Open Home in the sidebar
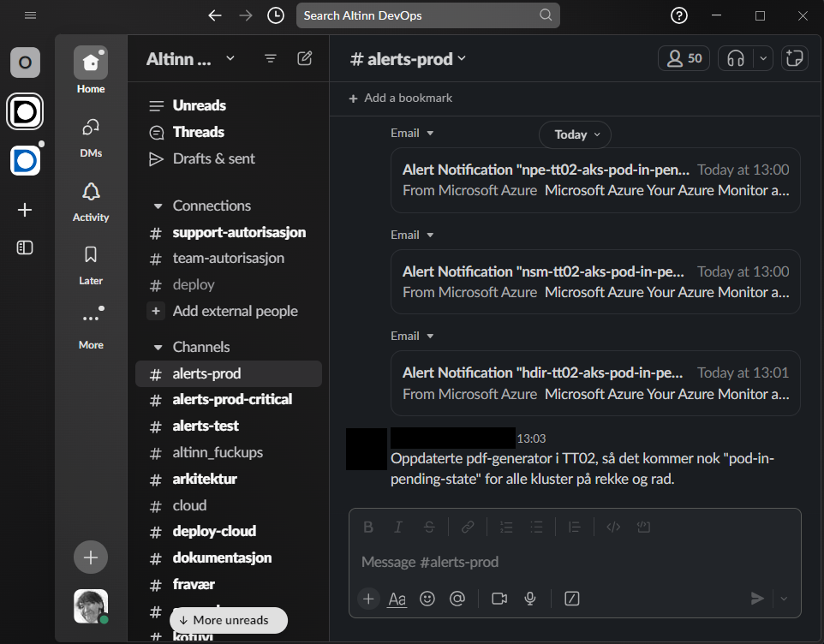Image resolution: width=824 pixels, height=644 pixels. [x=91, y=70]
